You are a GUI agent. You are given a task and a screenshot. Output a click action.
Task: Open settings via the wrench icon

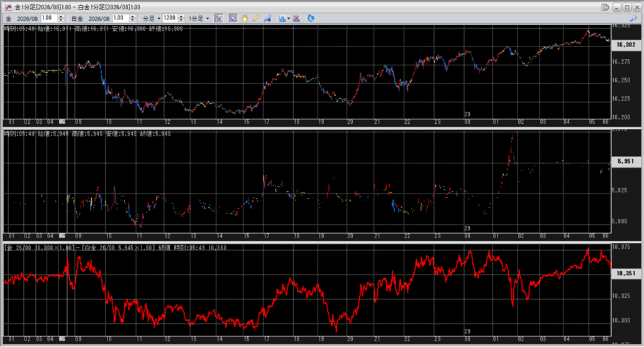[634, 19]
